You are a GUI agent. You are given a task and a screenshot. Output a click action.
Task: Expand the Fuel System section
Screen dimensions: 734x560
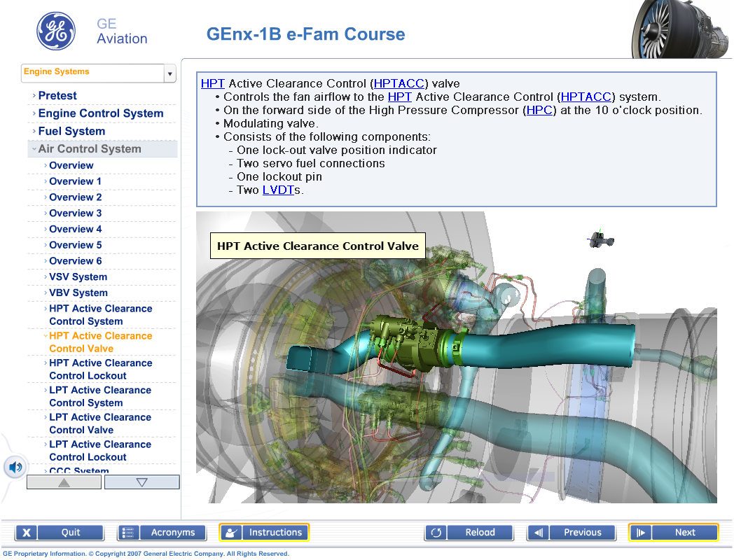(x=71, y=131)
